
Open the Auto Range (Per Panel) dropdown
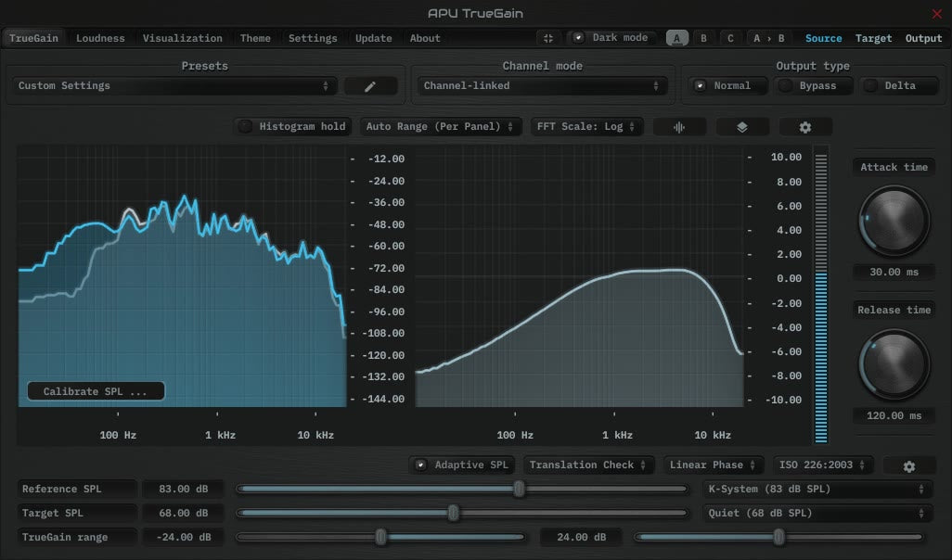[x=440, y=126]
